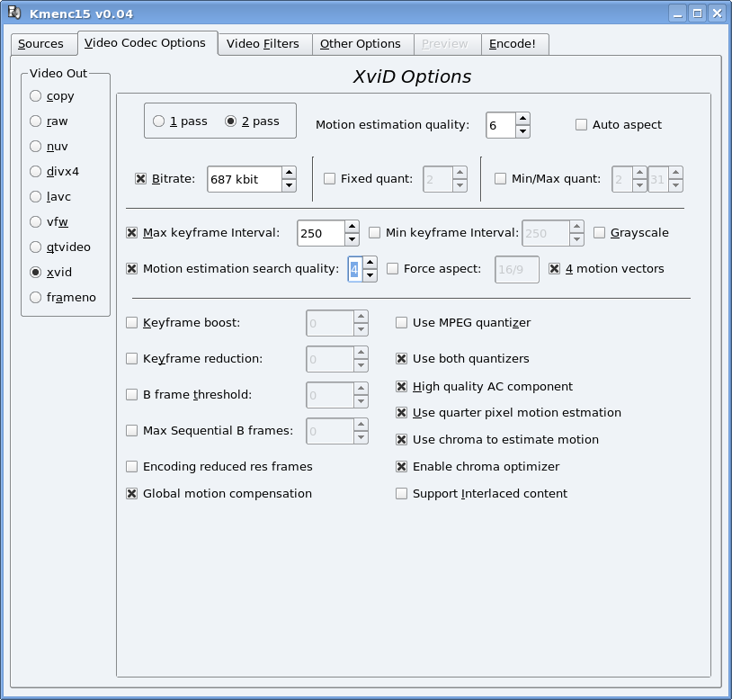Toggle Max keyframe Interval checkbox
This screenshot has height=700, width=732.
click(x=131, y=232)
